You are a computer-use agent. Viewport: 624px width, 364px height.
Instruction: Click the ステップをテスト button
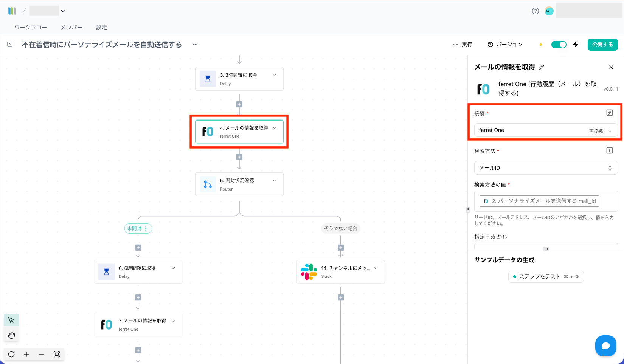tap(546, 277)
